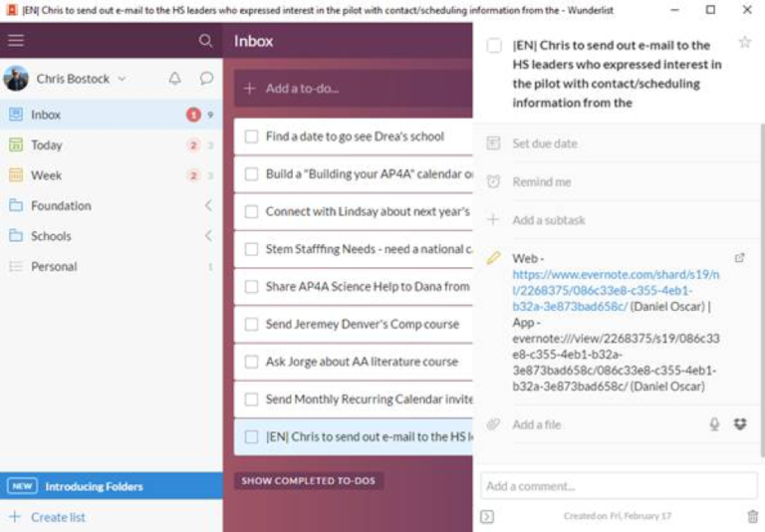
Task: Check off the |EN| Chris to send out e-mail list item
Action: coord(251,436)
